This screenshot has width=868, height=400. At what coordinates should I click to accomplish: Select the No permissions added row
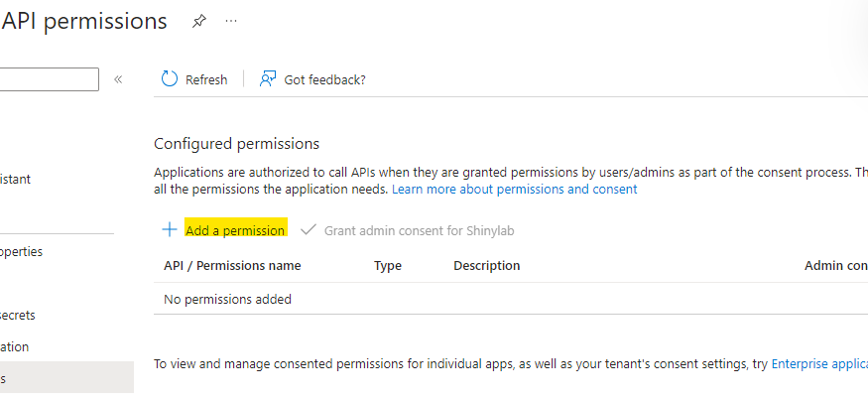pyautogui.click(x=227, y=299)
